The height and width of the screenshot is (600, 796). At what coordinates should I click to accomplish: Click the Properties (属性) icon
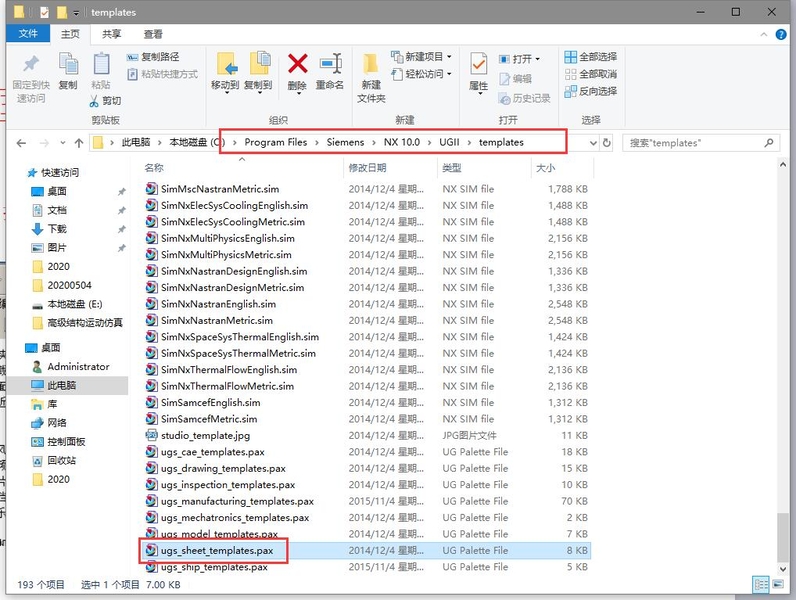click(x=478, y=65)
